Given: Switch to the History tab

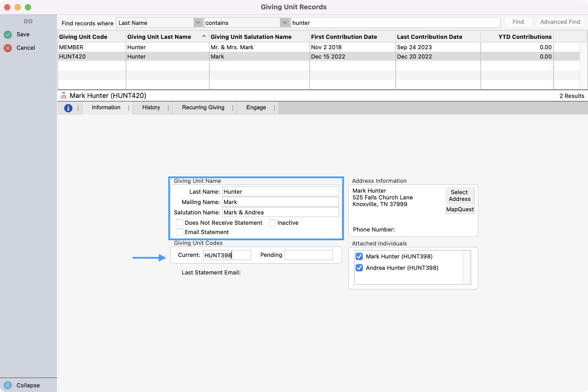Looking at the screenshot, I should tap(151, 107).
